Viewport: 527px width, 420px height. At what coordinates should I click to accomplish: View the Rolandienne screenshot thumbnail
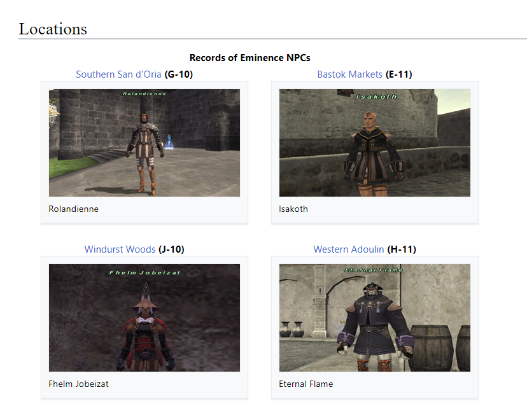[144, 143]
